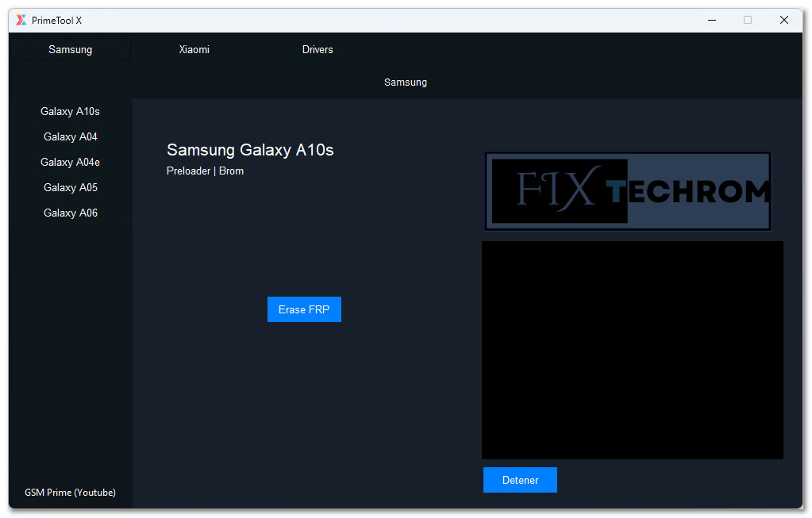812x518 pixels.
Task: Click the Erase FRP button
Action: (304, 309)
